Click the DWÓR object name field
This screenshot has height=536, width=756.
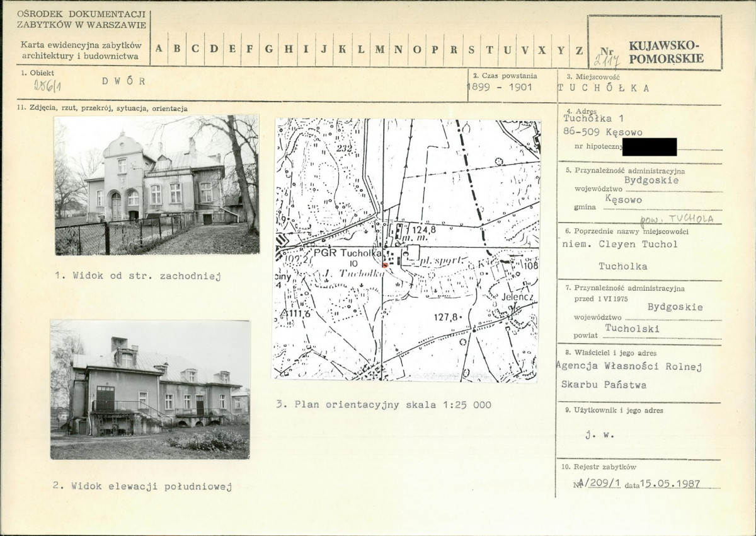123,81
